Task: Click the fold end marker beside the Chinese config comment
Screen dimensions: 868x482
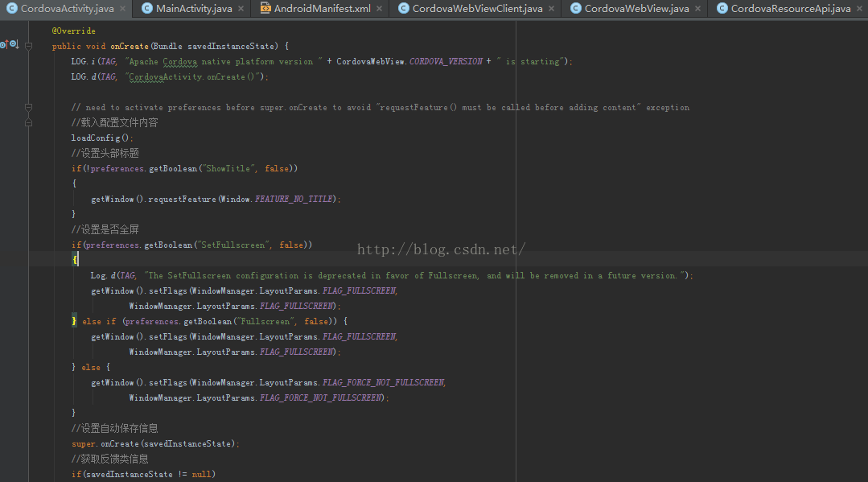Action: click(28, 122)
